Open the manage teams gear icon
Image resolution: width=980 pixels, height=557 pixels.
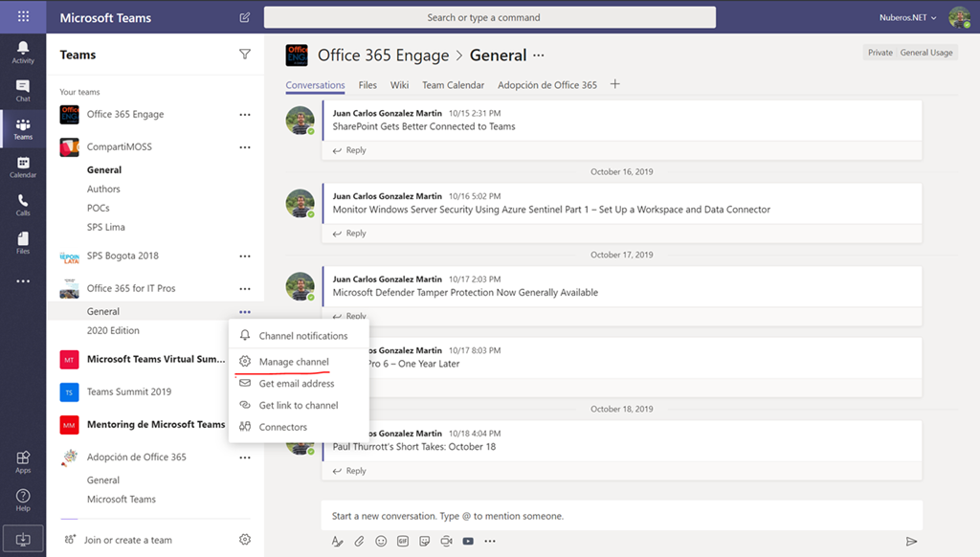coord(245,540)
